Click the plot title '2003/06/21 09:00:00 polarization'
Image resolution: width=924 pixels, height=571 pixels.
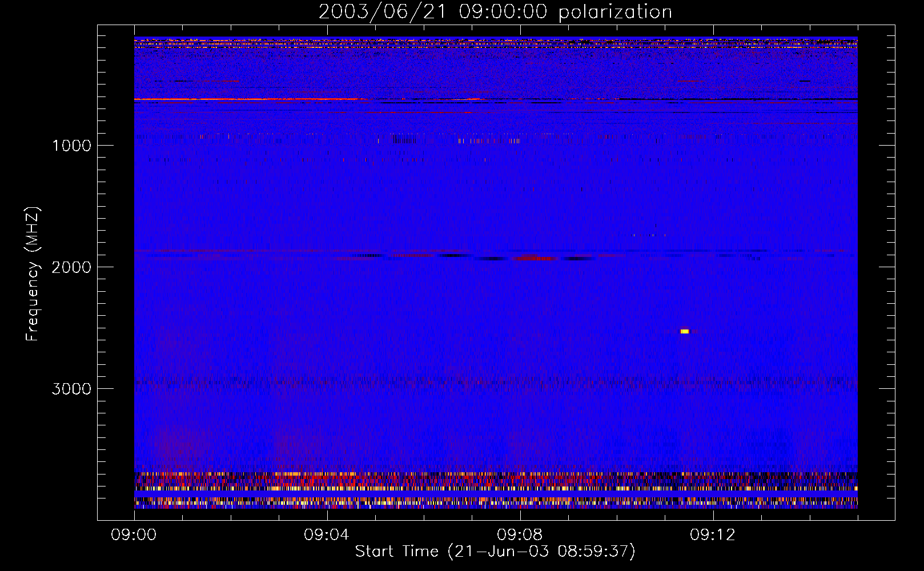point(495,11)
